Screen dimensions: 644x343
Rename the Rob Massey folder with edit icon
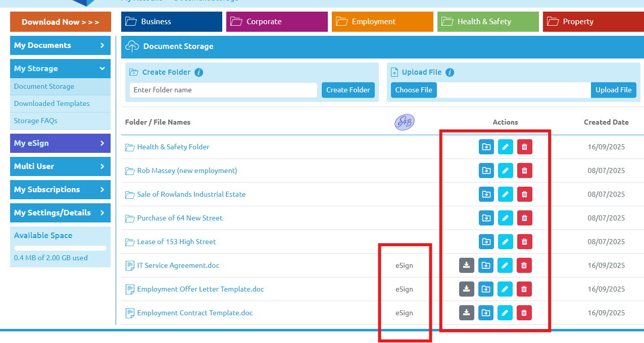click(x=505, y=170)
